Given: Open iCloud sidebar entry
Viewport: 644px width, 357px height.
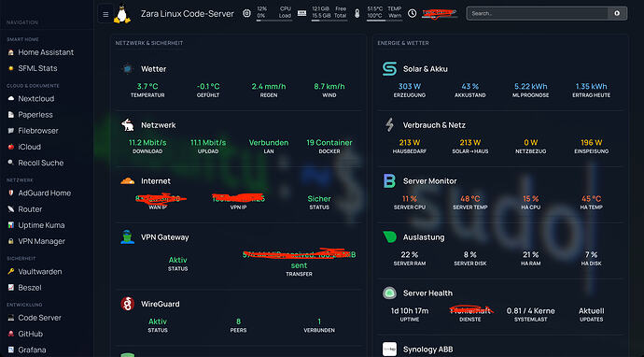Looking at the screenshot, I should pyautogui.click(x=24, y=147).
